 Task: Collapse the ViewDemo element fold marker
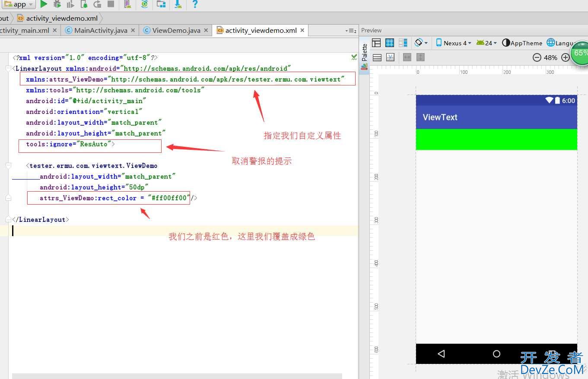(x=8, y=166)
